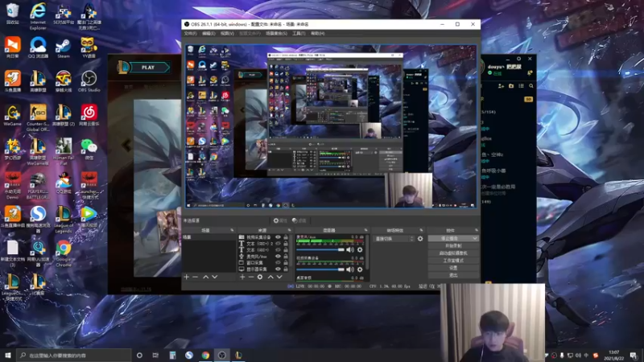
Task: Toggle visibility of the display capture source
Action: point(278,269)
